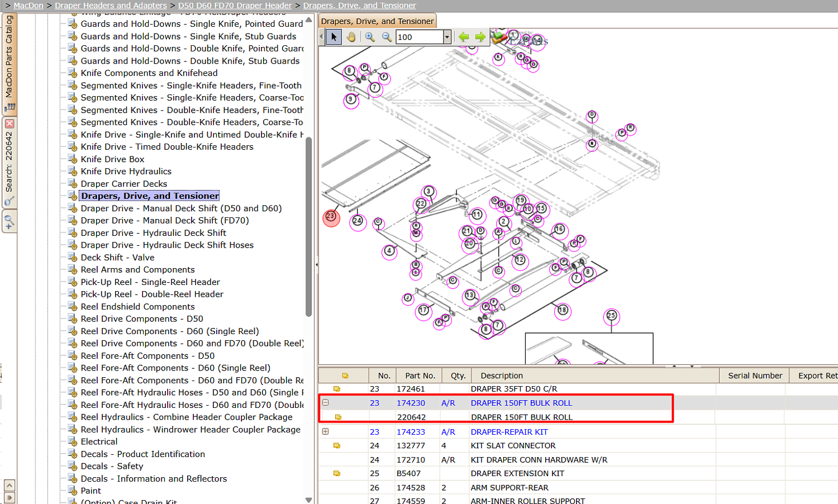
Task: Select Knife Drive Box in the tree
Action: pyautogui.click(x=112, y=159)
